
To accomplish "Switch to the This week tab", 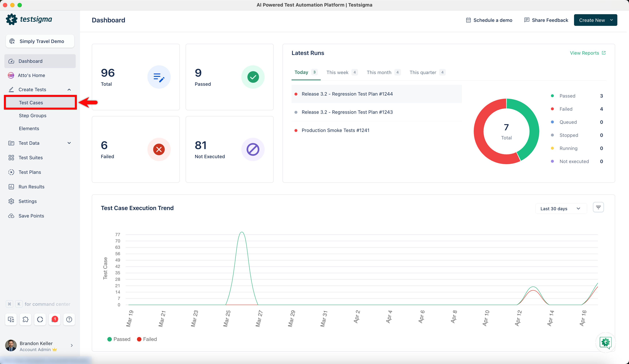I will (x=342, y=72).
